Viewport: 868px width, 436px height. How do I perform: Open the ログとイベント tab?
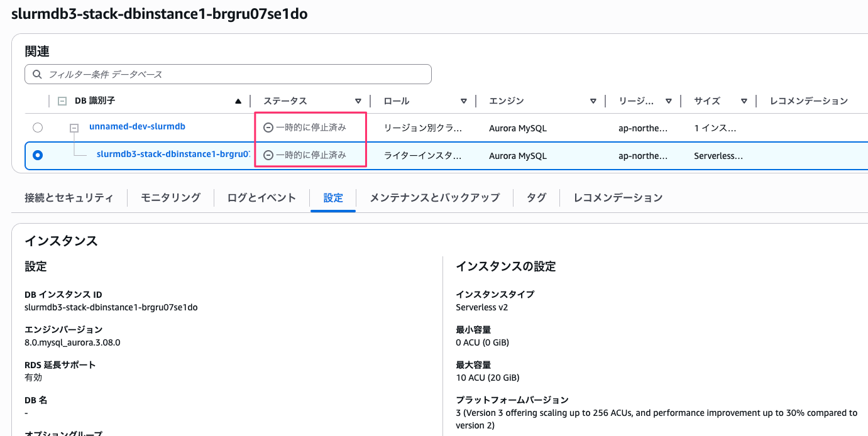tap(261, 197)
